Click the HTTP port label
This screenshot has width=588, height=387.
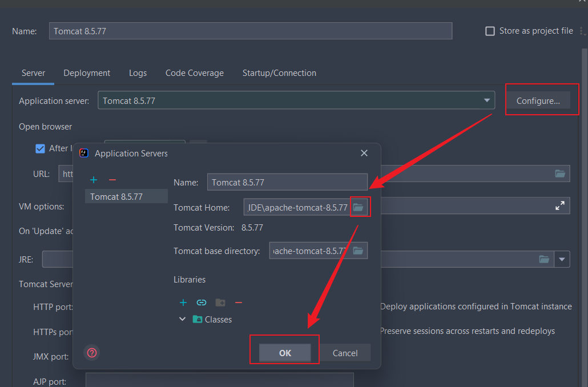pyautogui.click(x=53, y=307)
